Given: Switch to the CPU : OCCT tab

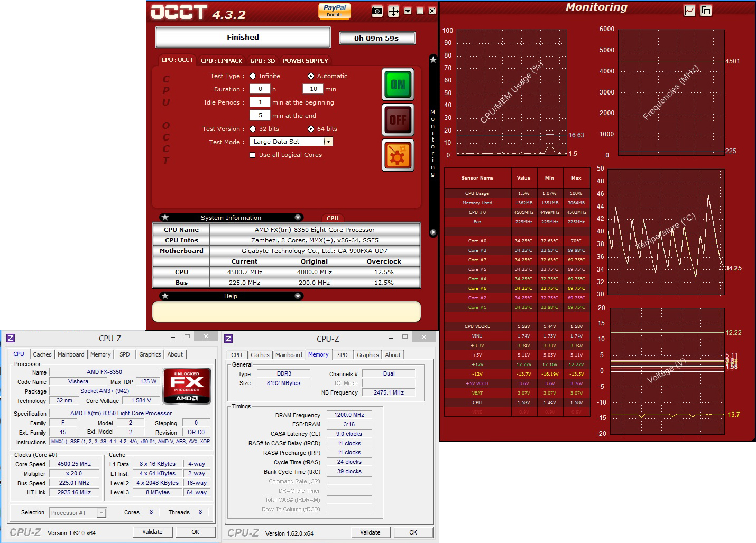Looking at the screenshot, I should coord(177,60).
